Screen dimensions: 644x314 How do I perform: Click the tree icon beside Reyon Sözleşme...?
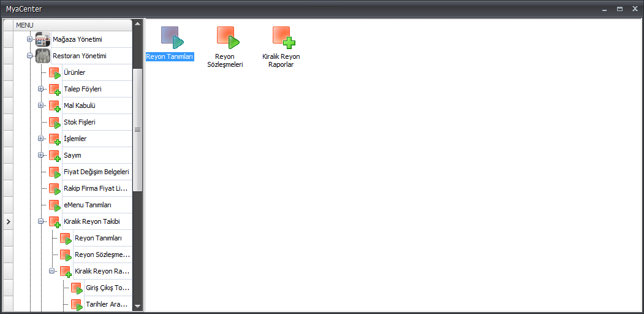66,255
